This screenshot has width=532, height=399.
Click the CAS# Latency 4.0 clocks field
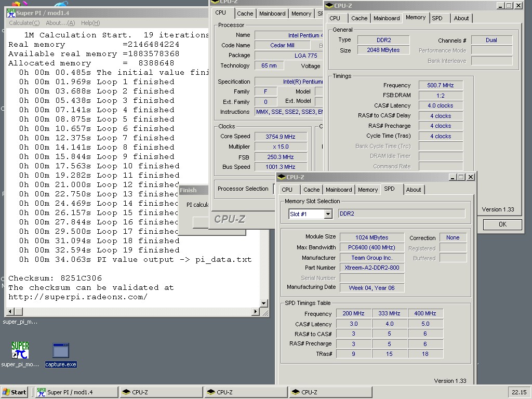coord(441,105)
